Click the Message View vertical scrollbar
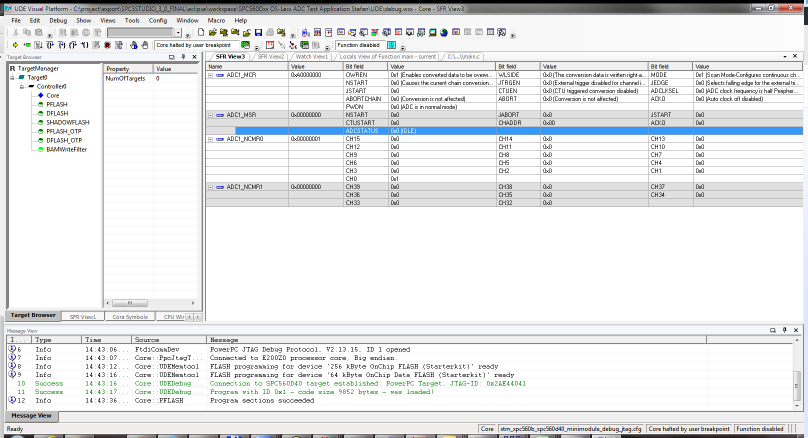The image size is (808, 438). [797, 375]
